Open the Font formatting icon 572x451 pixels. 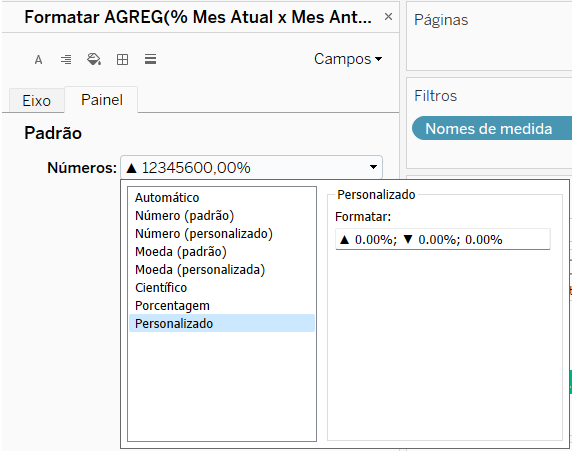click(38, 59)
